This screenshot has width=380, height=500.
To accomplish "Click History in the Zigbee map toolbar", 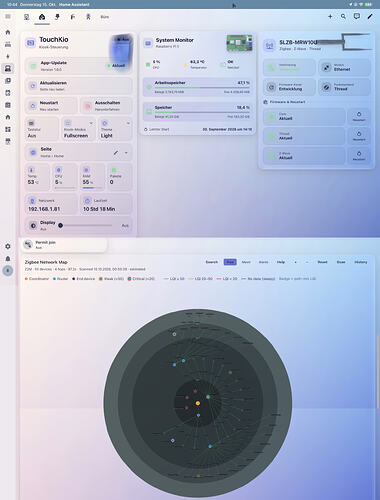I will 361,262.
